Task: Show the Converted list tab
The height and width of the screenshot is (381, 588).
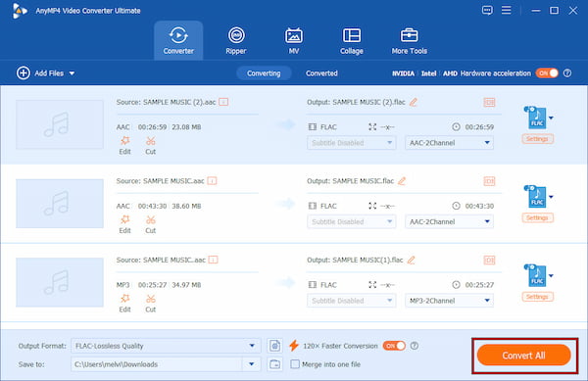Action: pyautogui.click(x=321, y=73)
